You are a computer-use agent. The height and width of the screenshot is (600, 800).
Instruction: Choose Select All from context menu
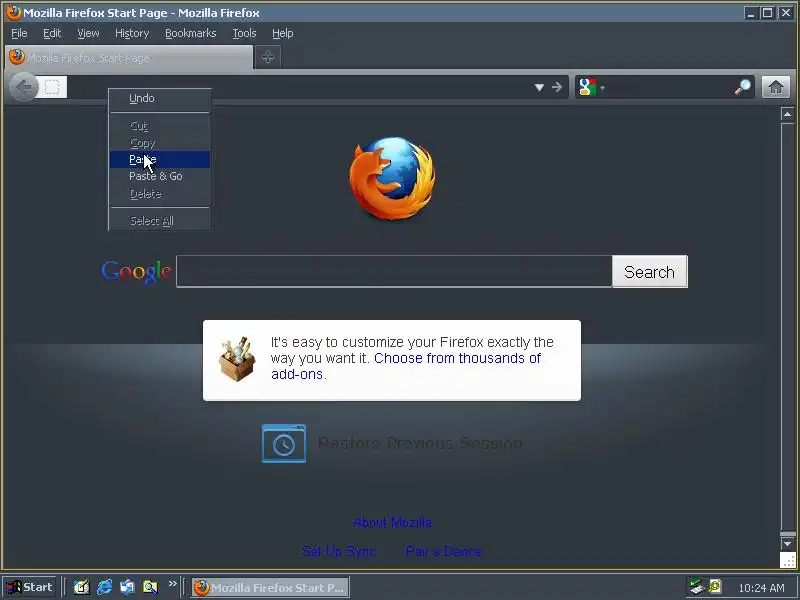160,221
